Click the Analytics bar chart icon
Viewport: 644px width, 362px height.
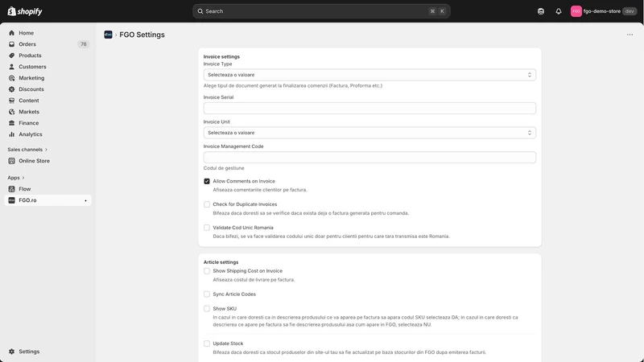pos(11,134)
